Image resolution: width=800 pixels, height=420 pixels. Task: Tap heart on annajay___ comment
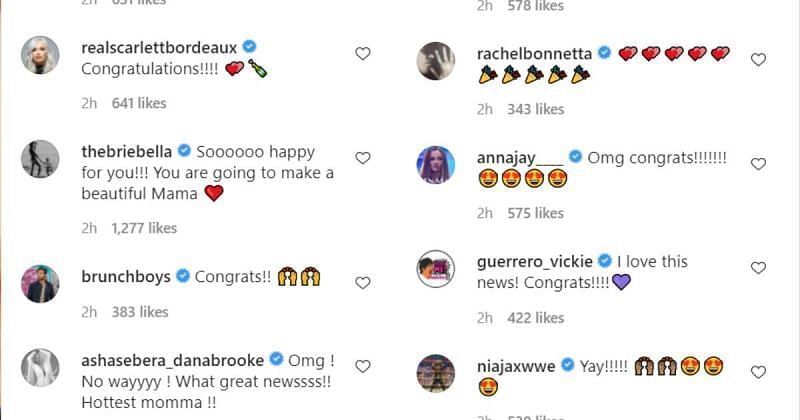758,164
